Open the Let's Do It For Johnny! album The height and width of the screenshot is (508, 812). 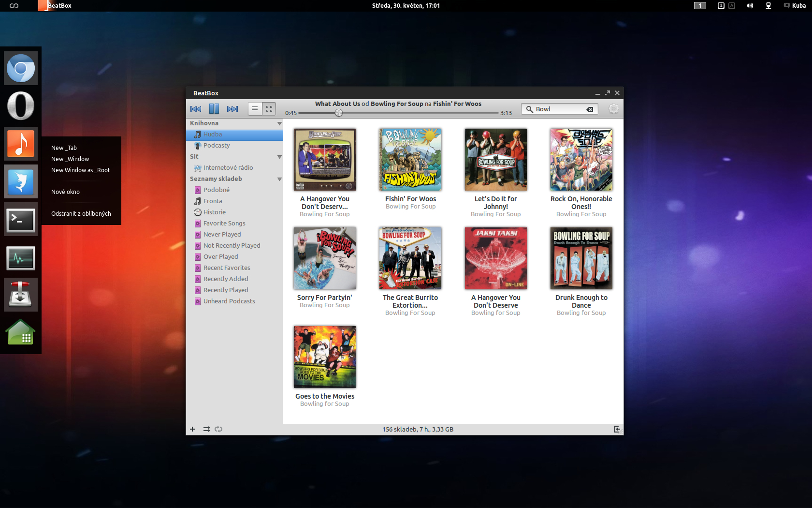(x=496, y=160)
